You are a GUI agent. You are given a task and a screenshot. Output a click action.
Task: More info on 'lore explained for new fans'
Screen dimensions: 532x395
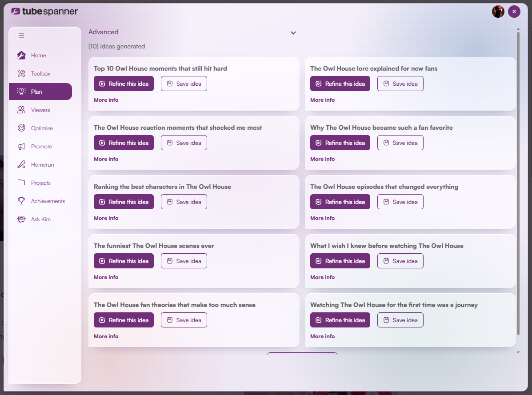click(x=322, y=100)
